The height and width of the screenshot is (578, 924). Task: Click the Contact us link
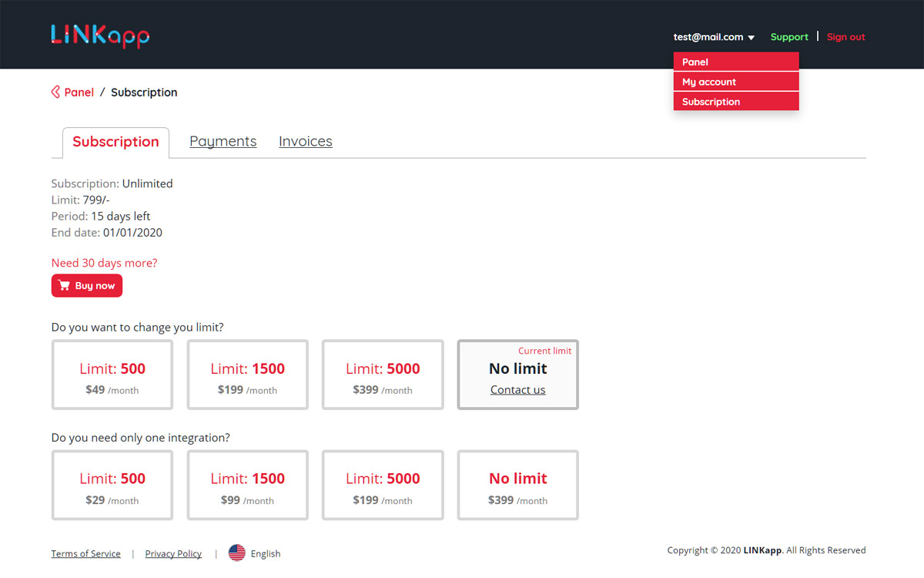517,390
